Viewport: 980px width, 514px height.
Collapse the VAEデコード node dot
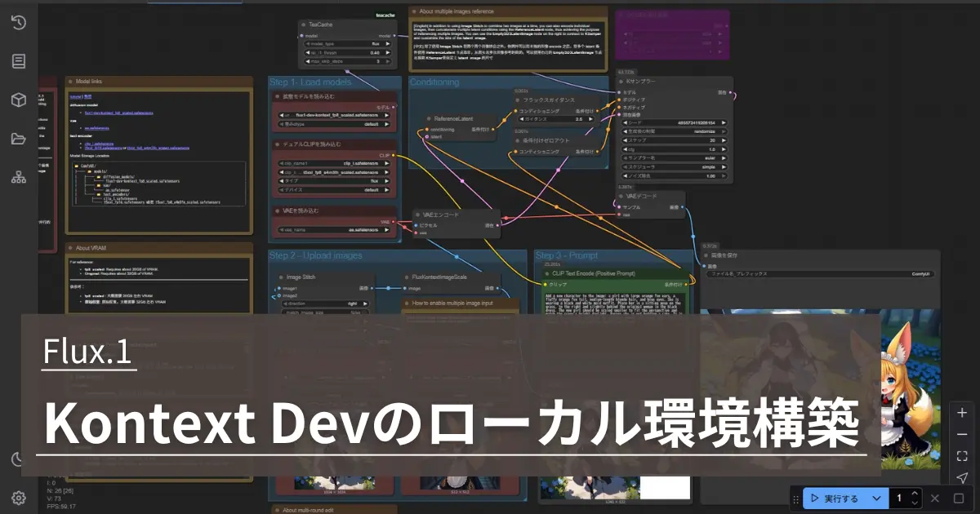point(620,196)
